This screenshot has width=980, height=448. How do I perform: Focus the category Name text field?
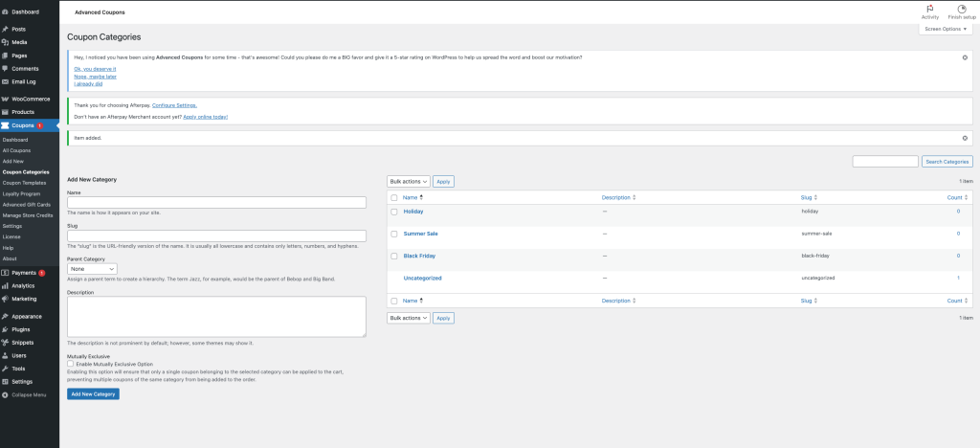point(216,202)
